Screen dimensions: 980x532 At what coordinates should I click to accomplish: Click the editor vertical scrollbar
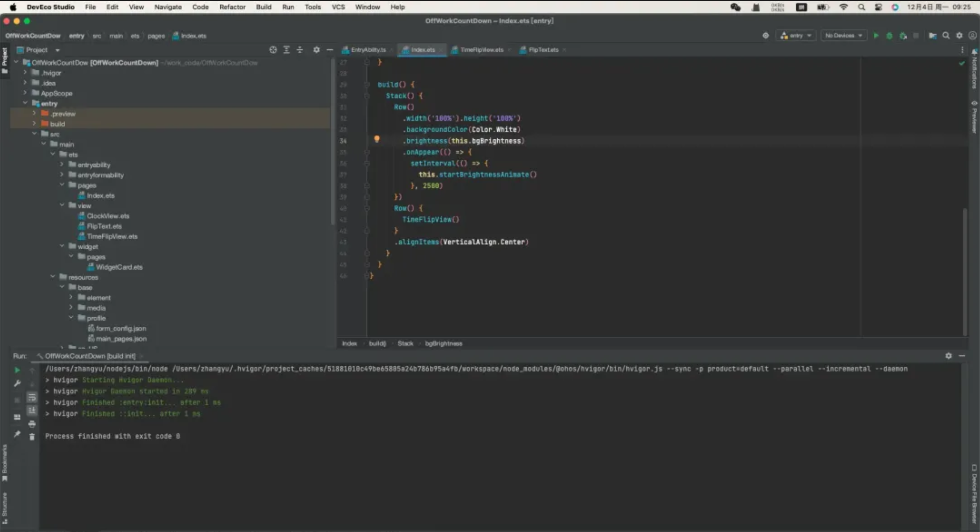tap(965, 271)
